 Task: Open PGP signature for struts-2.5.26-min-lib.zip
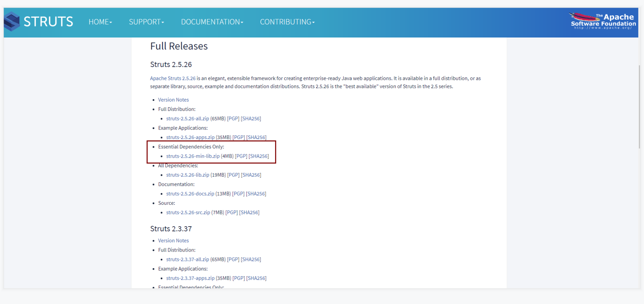point(241,156)
